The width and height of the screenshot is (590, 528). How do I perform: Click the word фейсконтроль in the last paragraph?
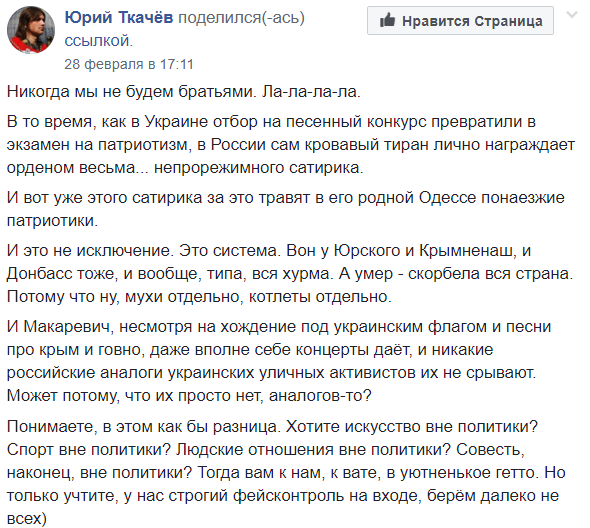pyautogui.click(x=289, y=496)
